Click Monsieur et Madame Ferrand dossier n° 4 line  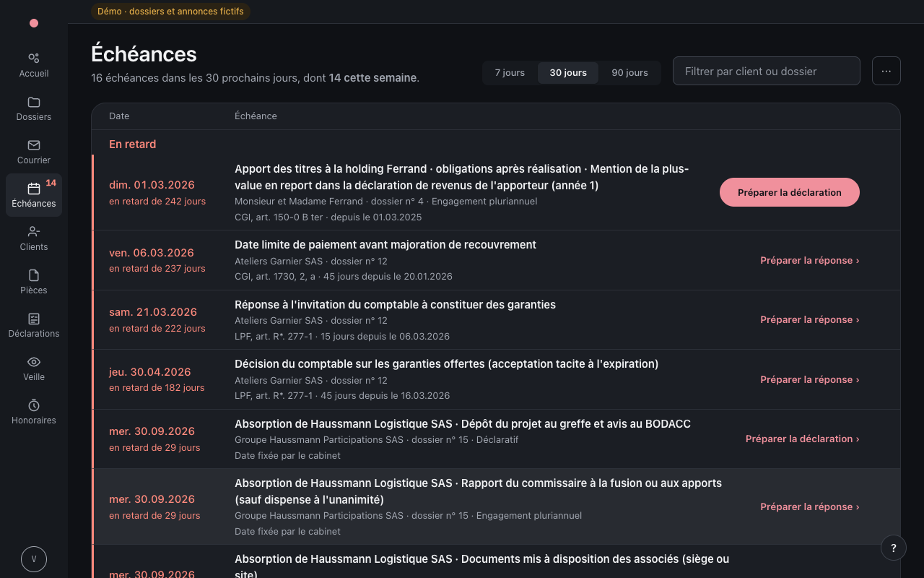385,202
